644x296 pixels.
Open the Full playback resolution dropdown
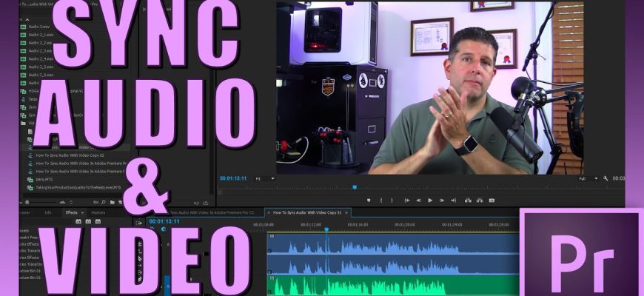point(588,178)
